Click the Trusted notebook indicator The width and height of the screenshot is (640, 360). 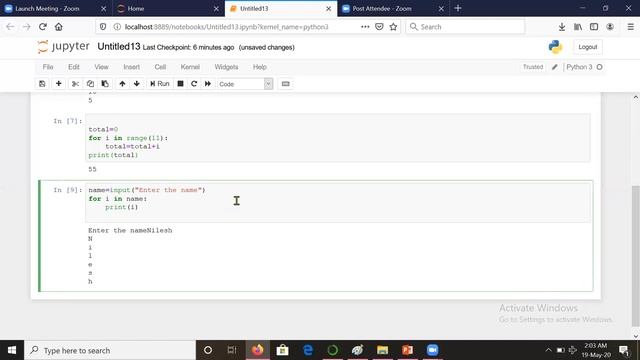click(x=533, y=67)
